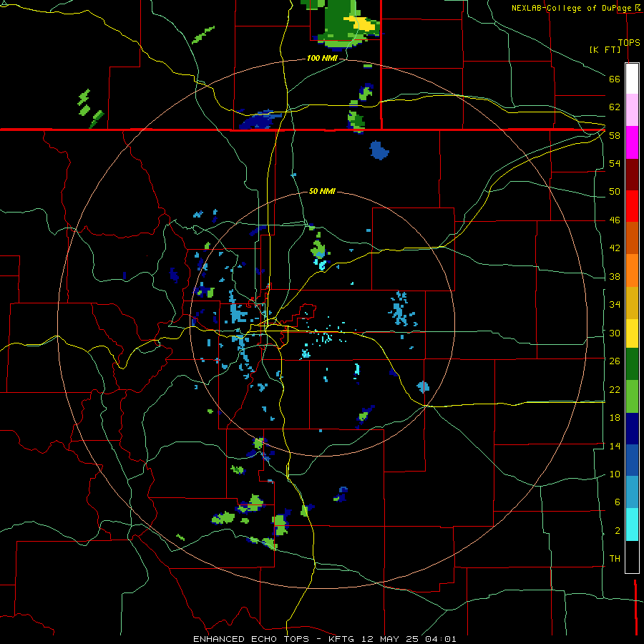Image resolution: width=644 pixels, height=644 pixels.
Task: Click the cyan legend swatch
Action: (632, 525)
